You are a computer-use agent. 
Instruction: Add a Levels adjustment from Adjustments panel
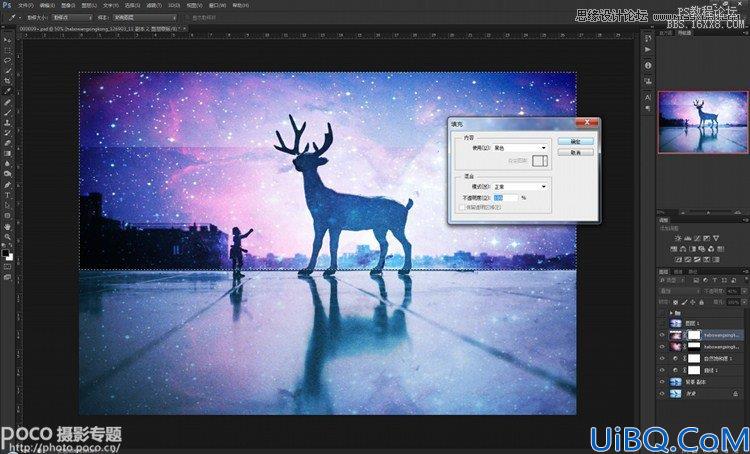tap(687, 238)
